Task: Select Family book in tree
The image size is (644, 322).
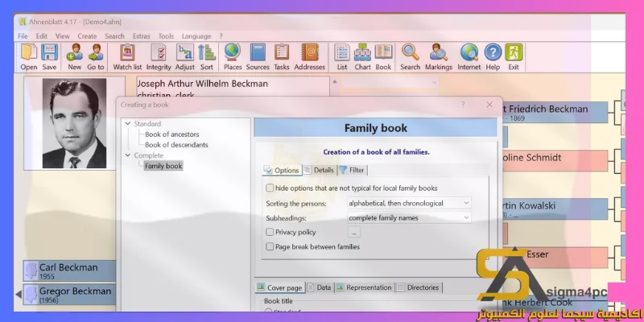Action: click(x=163, y=166)
